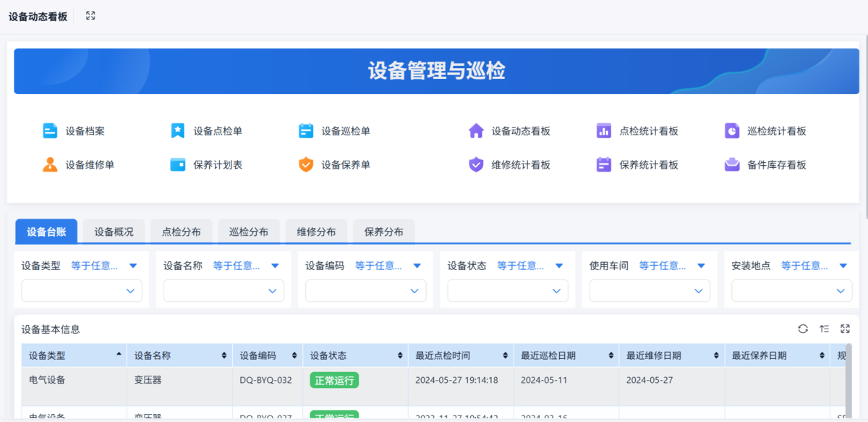Click the 点检统计看板 chart icon
Screen dimensions: 868x422
pyautogui.click(x=604, y=131)
